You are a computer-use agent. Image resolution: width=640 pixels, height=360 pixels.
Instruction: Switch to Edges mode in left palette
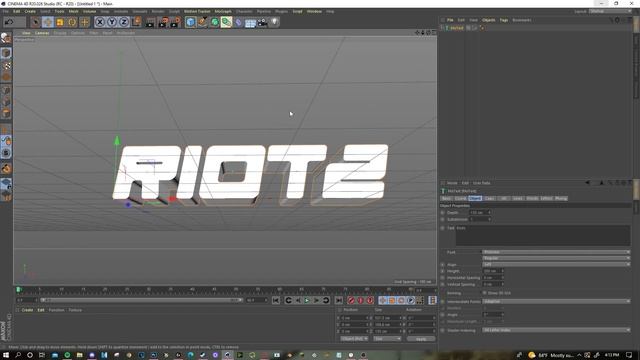6,101
